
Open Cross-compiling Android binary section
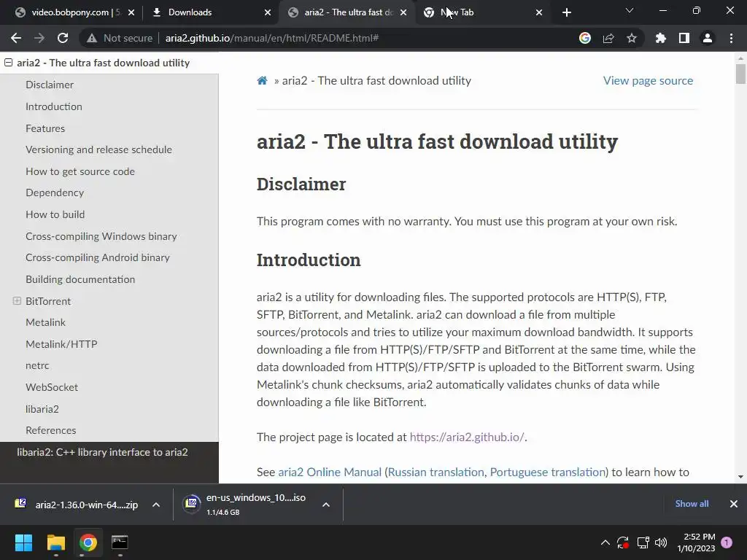98,257
